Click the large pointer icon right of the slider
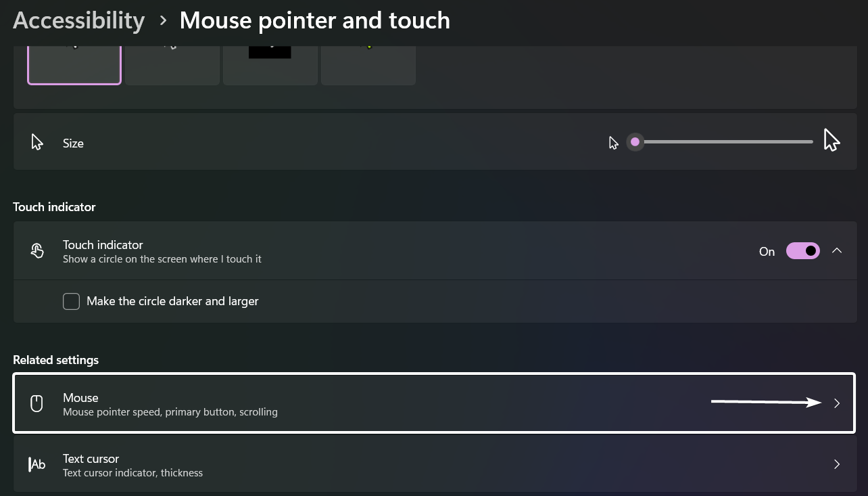 tap(831, 140)
